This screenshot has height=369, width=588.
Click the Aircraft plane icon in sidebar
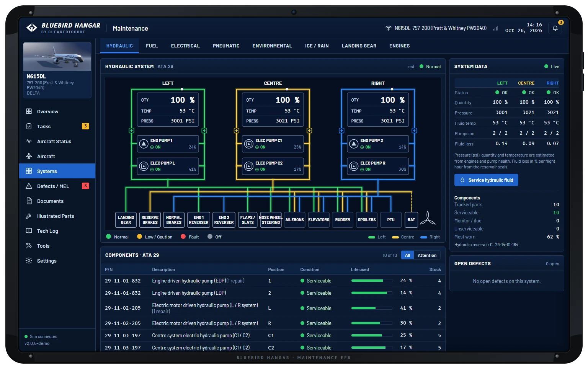click(x=29, y=156)
